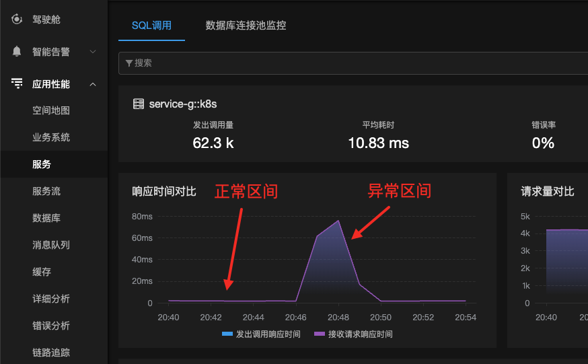
Task: Click the service-g::k8s database icon
Action: 139,104
